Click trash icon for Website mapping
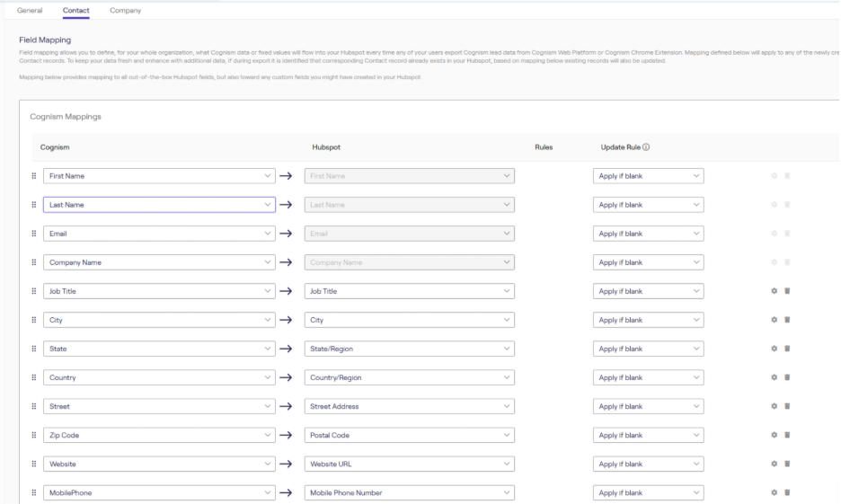 (787, 464)
